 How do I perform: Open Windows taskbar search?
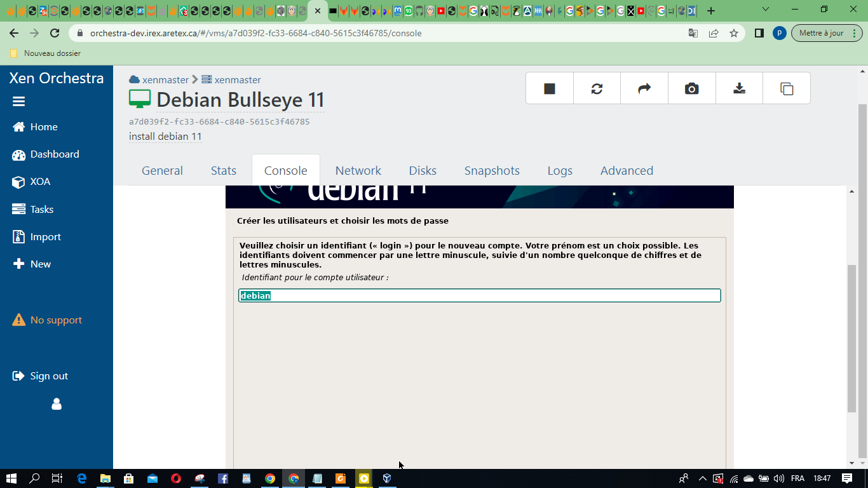tap(34, 478)
